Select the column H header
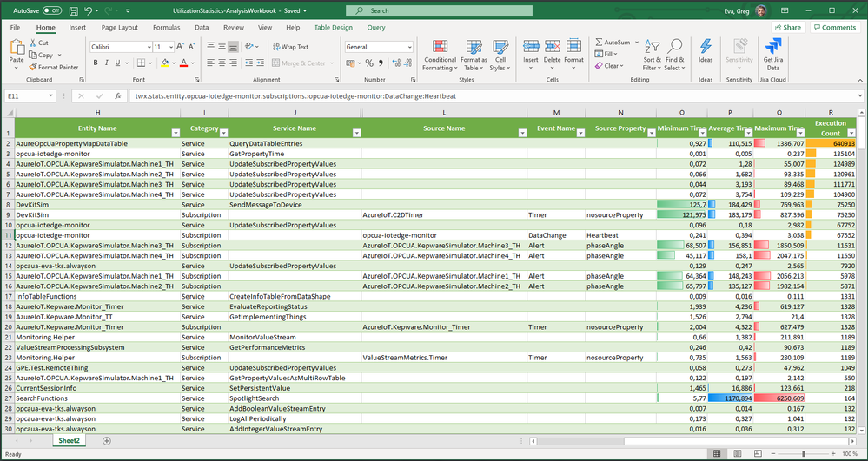Screen dimensions: 868x461 pos(97,112)
